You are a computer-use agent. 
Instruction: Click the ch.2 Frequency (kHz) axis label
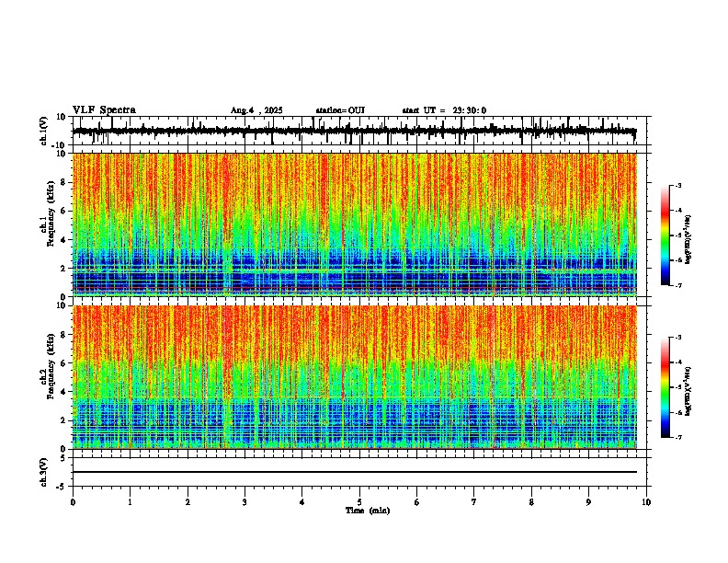pos(51,366)
